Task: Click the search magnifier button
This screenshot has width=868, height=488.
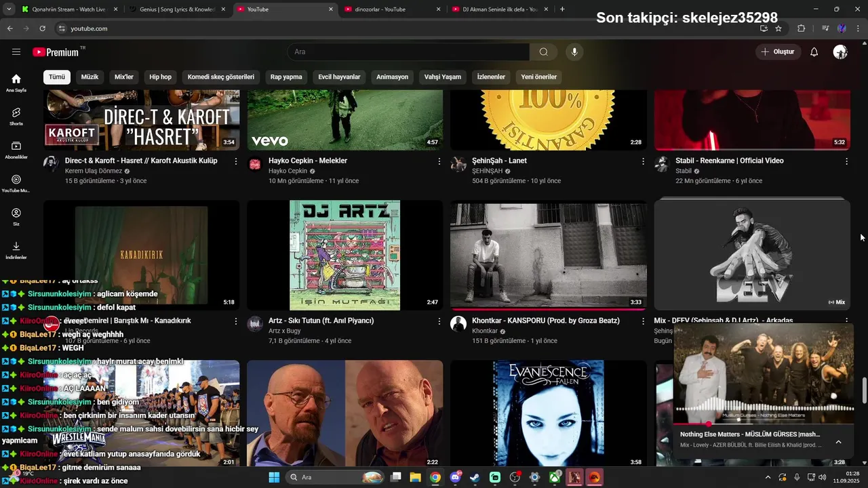Action: pyautogui.click(x=543, y=52)
